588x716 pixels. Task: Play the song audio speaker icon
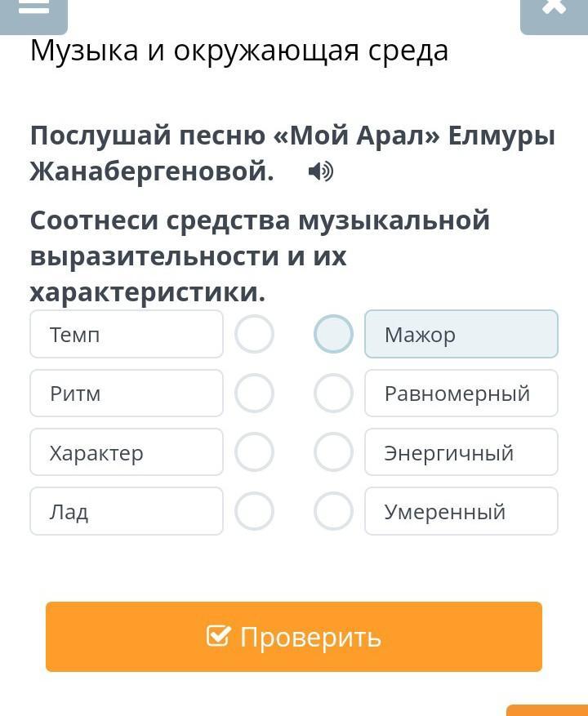pos(321,172)
